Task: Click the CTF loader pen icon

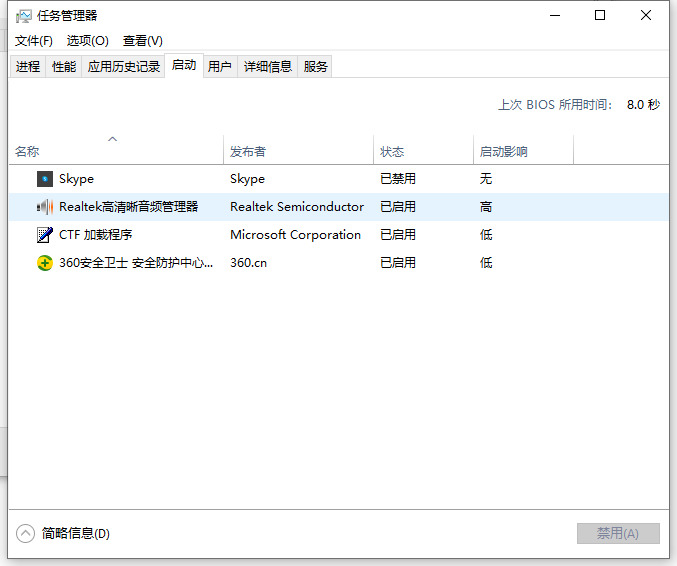Action: 44,235
